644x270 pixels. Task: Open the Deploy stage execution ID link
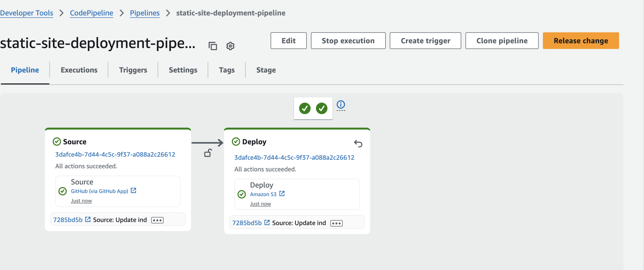pos(294,157)
